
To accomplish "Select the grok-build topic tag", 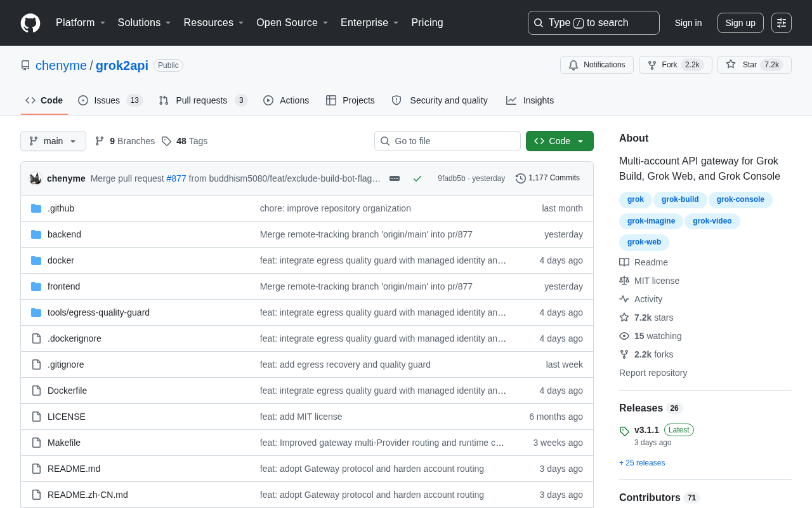I will (680, 200).
